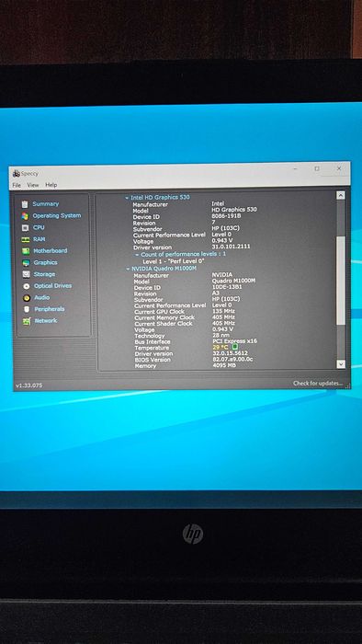The width and height of the screenshot is (362, 644).
Task: Click the PCI Express x16 value
Action: click(x=234, y=341)
